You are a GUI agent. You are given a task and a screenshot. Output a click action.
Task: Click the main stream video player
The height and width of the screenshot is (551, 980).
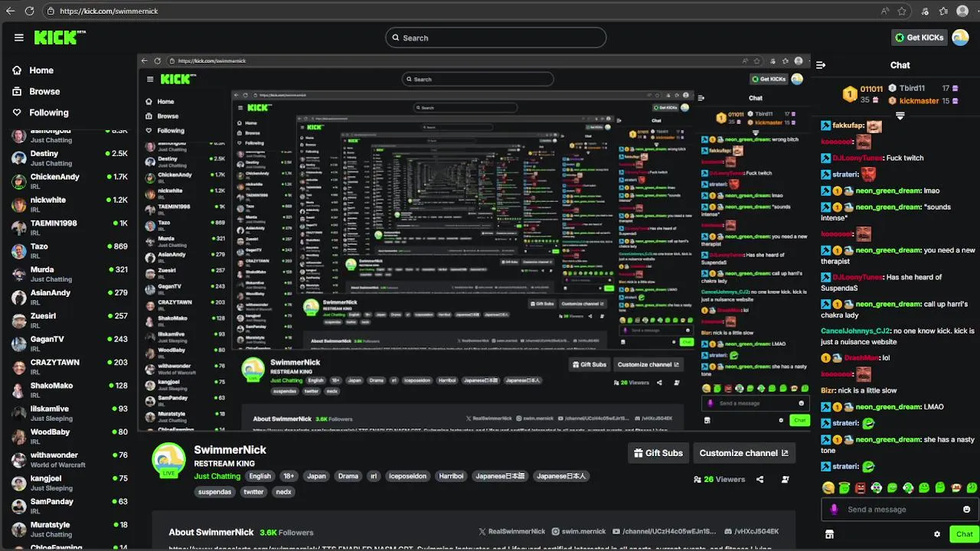(474, 243)
